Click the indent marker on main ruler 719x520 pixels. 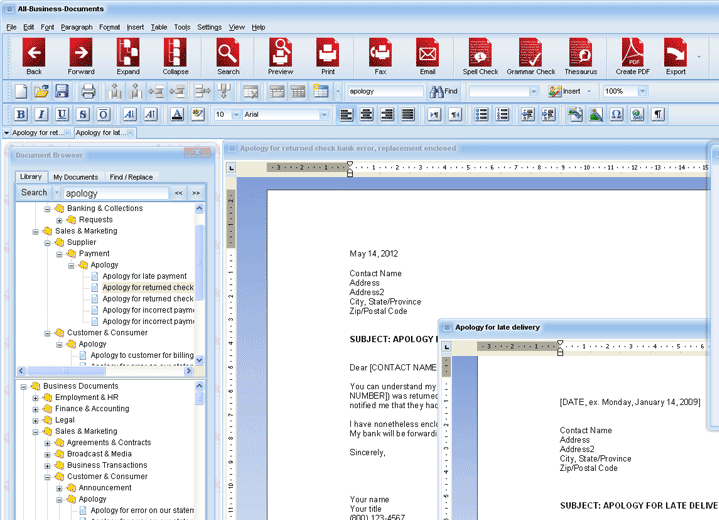pyautogui.click(x=350, y=168)
